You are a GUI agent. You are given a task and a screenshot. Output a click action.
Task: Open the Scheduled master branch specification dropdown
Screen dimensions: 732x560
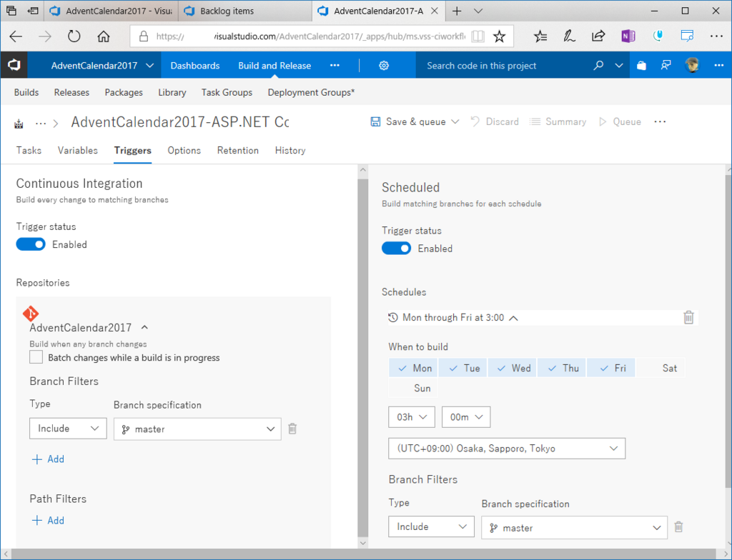[574, 528]
